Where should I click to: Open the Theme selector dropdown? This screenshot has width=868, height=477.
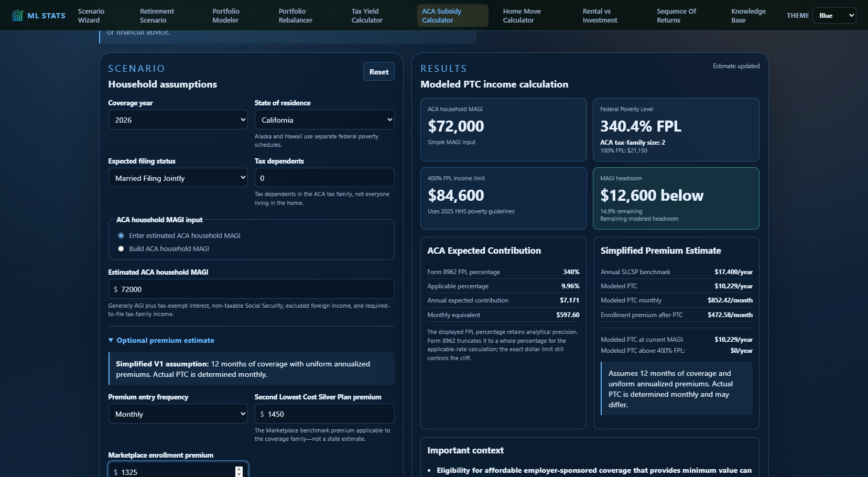[x=834, y=15]
